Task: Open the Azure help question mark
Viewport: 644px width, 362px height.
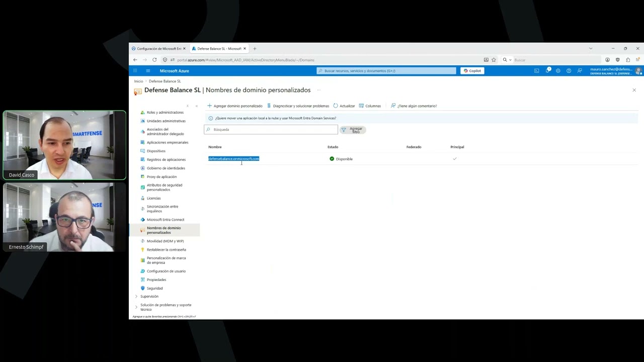Action: (569, 71)
